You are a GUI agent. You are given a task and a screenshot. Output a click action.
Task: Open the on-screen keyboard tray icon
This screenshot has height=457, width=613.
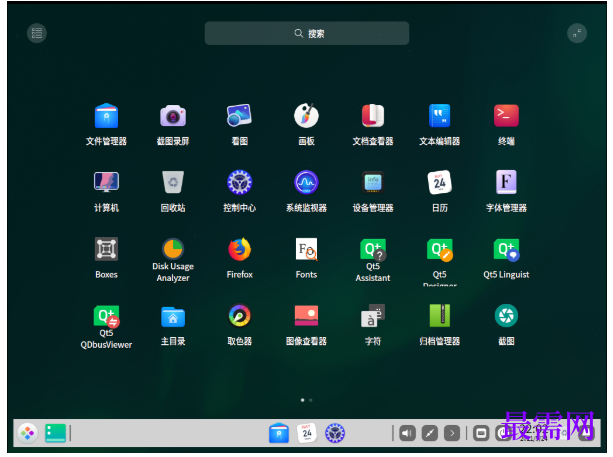pyautogui.click(x=481, y=433)
